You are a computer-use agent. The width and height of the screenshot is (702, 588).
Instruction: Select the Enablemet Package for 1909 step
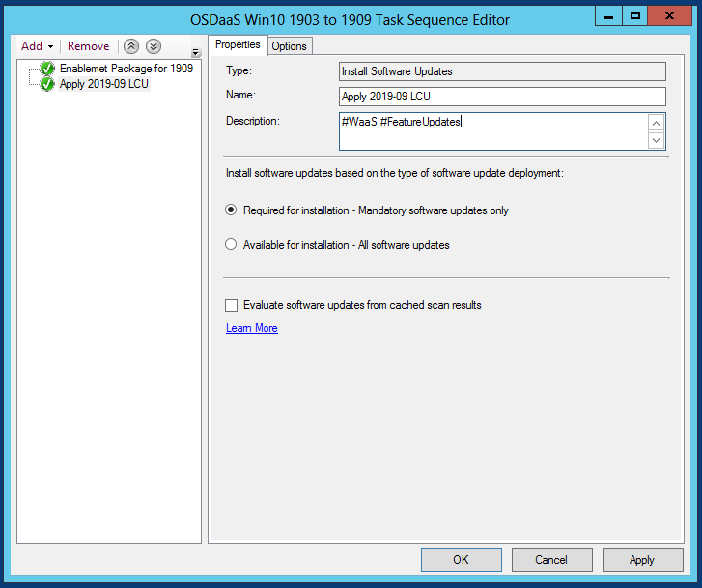[x=126, y=69]
